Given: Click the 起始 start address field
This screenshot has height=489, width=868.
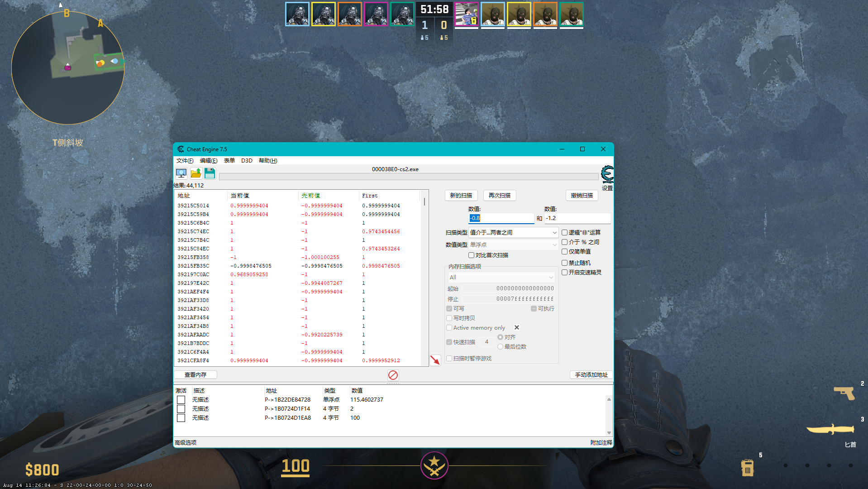Looking at the screenshot, I should (508, 288).
